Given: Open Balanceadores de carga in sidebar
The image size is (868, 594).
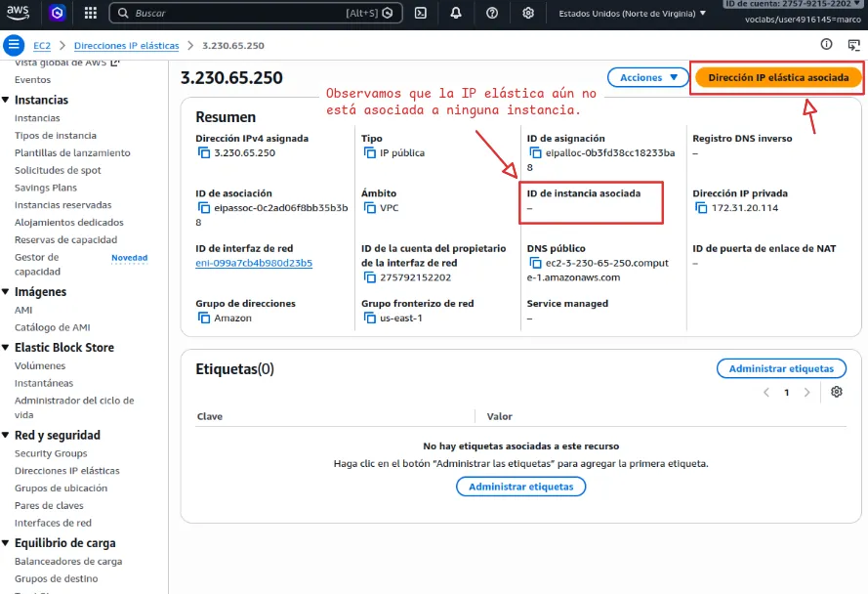Looking at the screenshot, I should [x=68, y=562].
